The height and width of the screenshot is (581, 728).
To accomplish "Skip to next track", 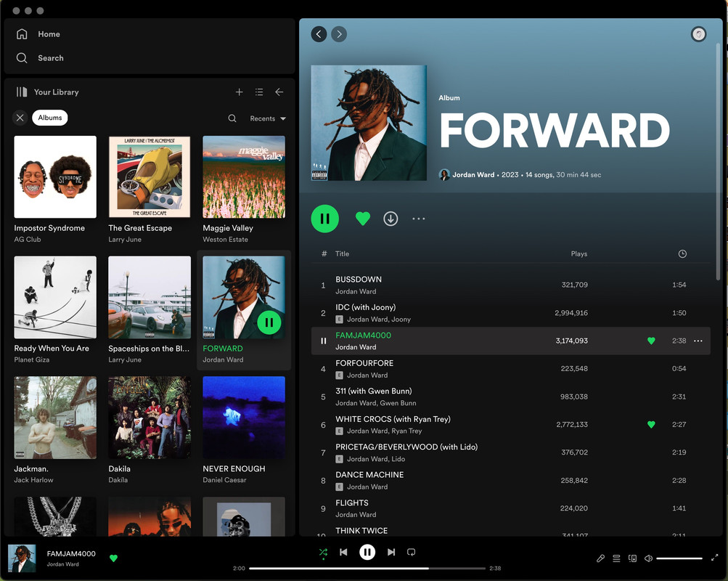I will tap(391, 552).
